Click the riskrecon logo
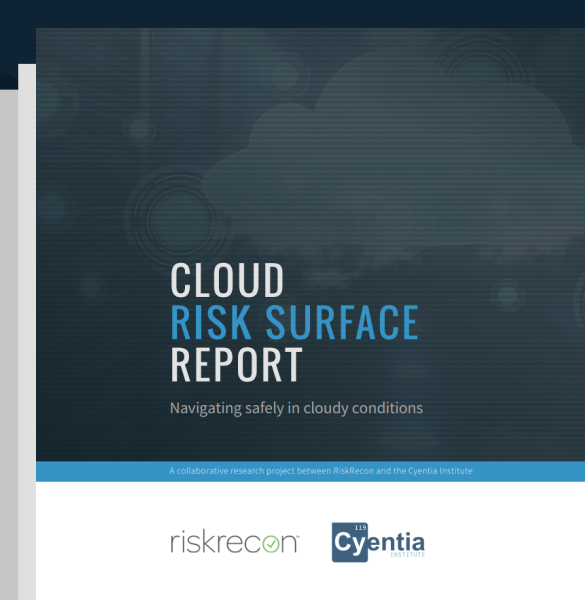Screen dimensions: 585x600 point(235,541)
